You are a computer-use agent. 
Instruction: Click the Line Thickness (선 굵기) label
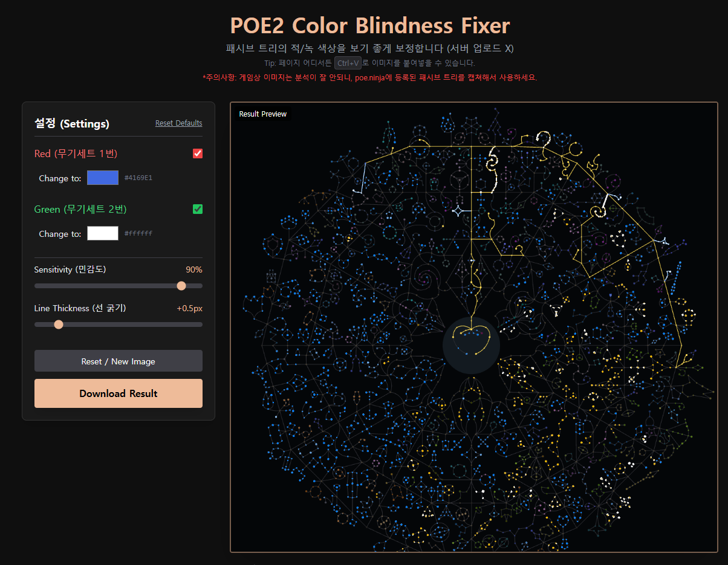(x=80, y=308)
